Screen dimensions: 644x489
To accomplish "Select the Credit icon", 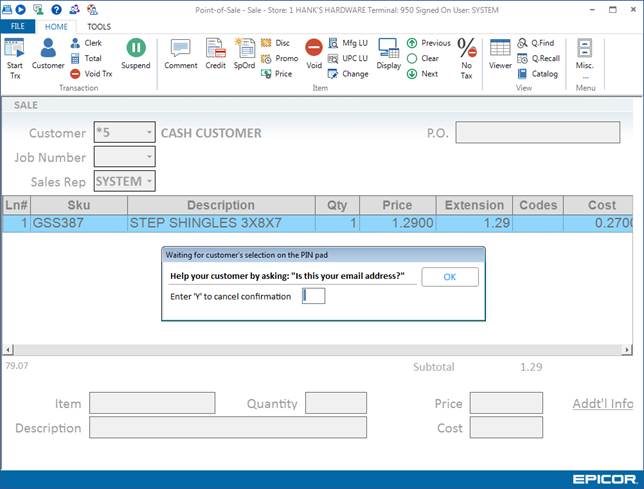I will pyautogui.click(x=215, y=54).
